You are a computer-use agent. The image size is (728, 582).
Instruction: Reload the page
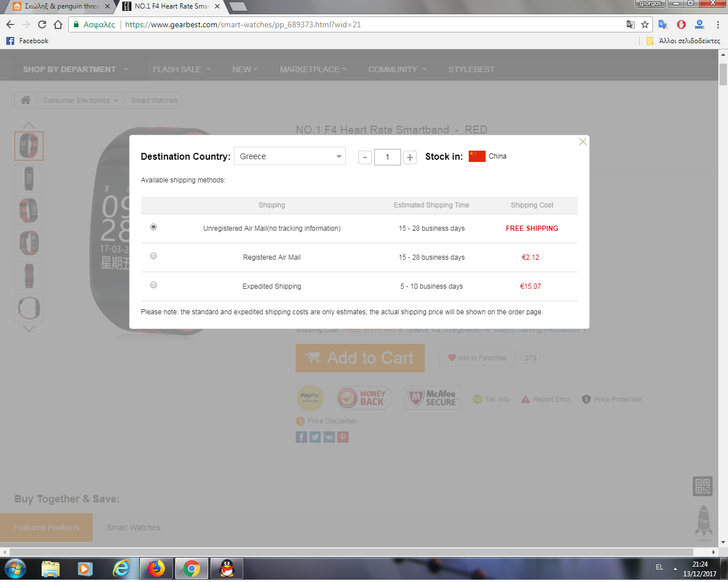tap(42, 24)
